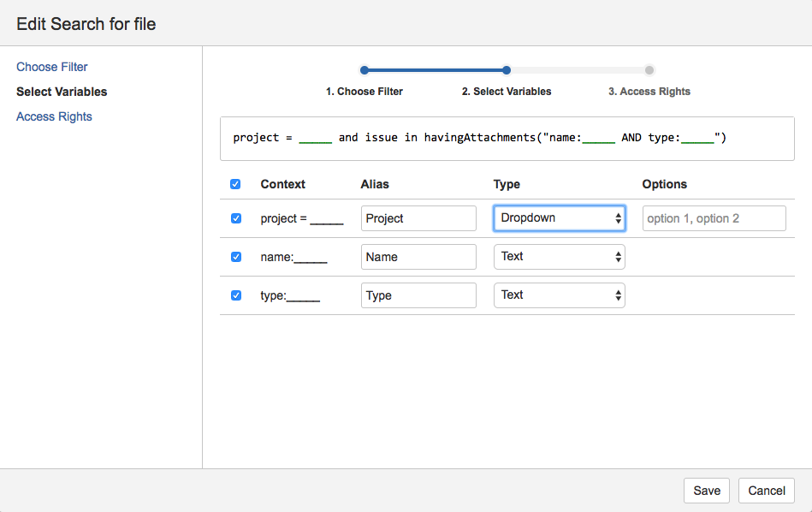Image resolution: width=812 pixels, height=512 pixels.
Task: Click the step 3 Access Rights wizard dot
Action: tap(649, 69)
